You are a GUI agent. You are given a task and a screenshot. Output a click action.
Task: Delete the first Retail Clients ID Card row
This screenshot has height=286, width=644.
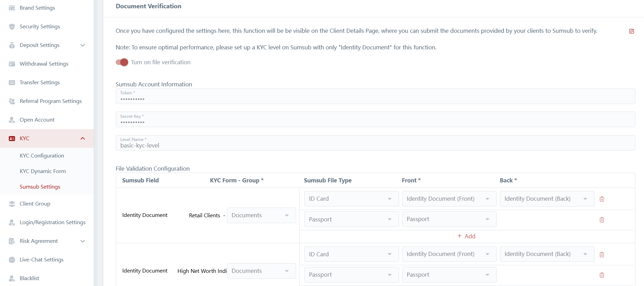(602, 199)
